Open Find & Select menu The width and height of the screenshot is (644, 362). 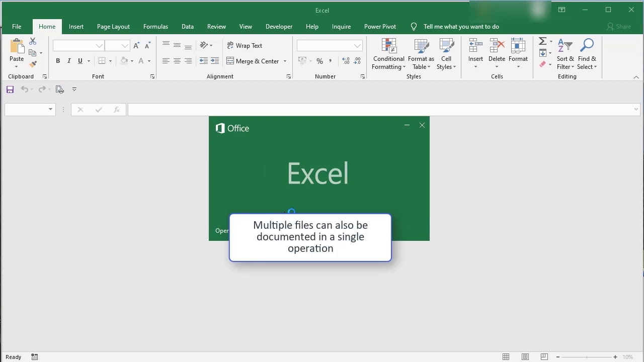(x=587, y=54)
